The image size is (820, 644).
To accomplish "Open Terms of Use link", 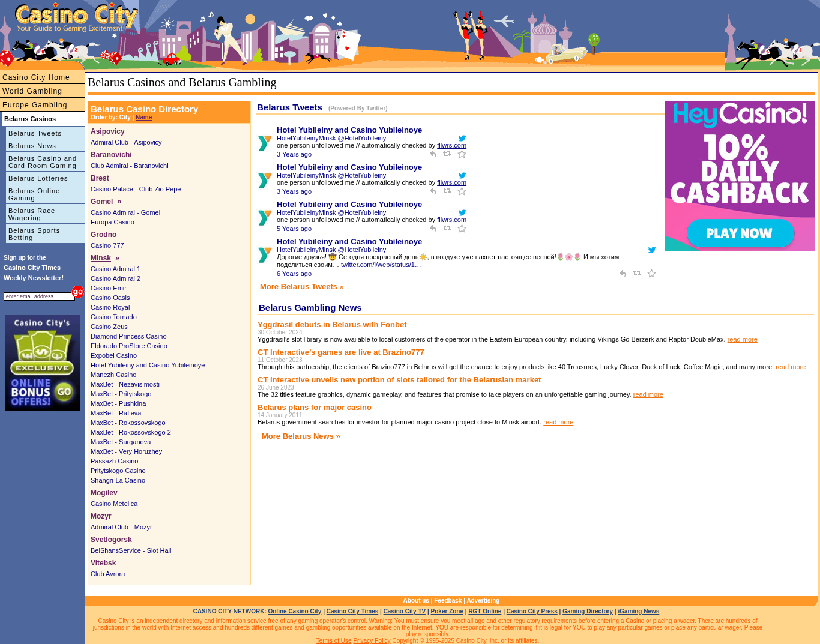I will click(x=334, y=640).
